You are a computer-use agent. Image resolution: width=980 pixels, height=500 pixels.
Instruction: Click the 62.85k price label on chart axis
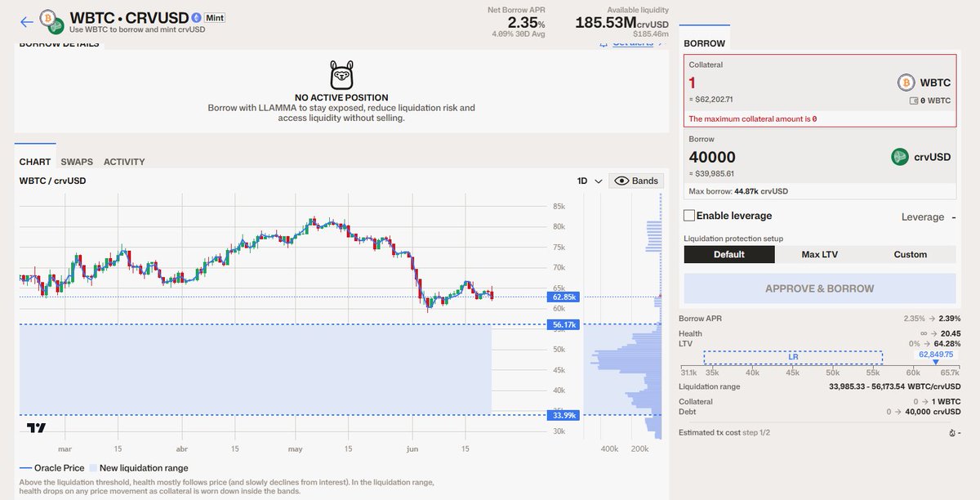(x=564, y=297)
